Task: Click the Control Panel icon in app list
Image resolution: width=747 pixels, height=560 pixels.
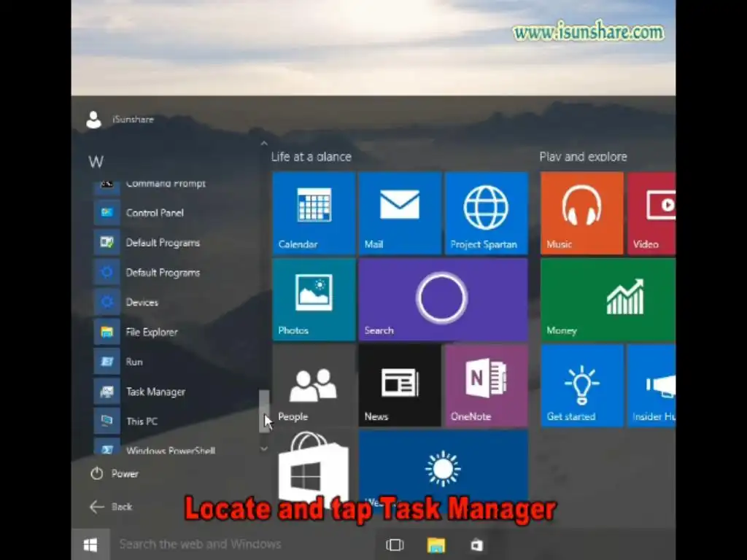Action: (x=107, y=212)
